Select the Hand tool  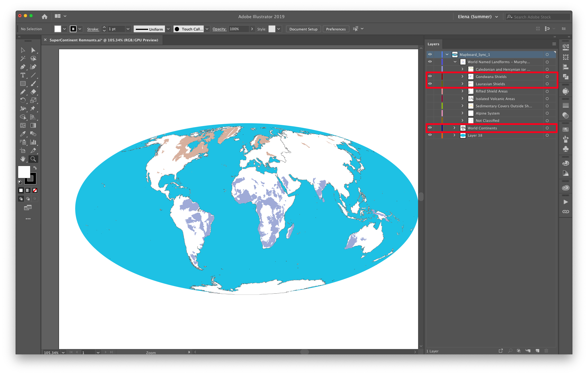(23, 159)
